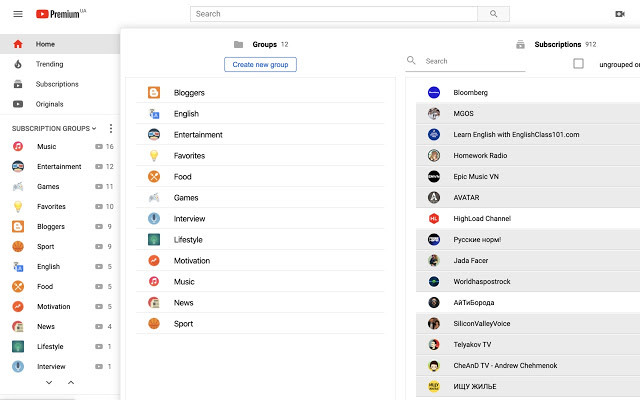The image size is (640, 400).
Task: Click the Motivation icon in sidebar
Action: 18,307
